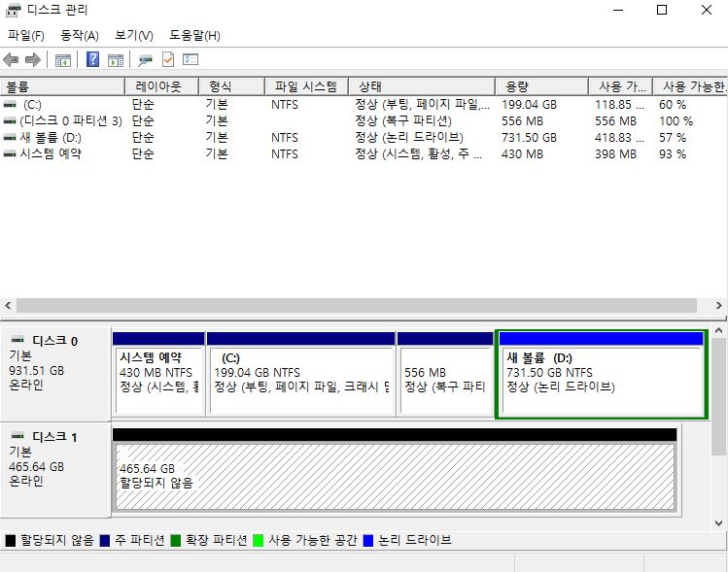Image resolution: width=728 pixels, height=572 pixels.
Task: Sort by the 레이아웃 column header
Action: [161, 86]
